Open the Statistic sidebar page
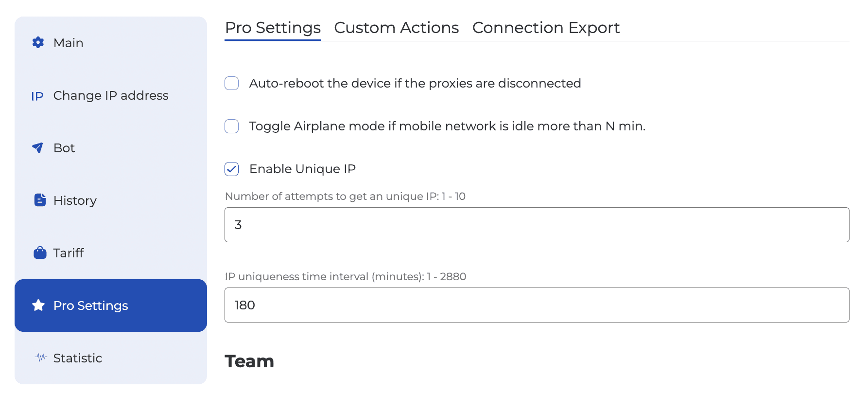This screenshot has height=395, width=868. pyautogui.click(x=78, y=358)
